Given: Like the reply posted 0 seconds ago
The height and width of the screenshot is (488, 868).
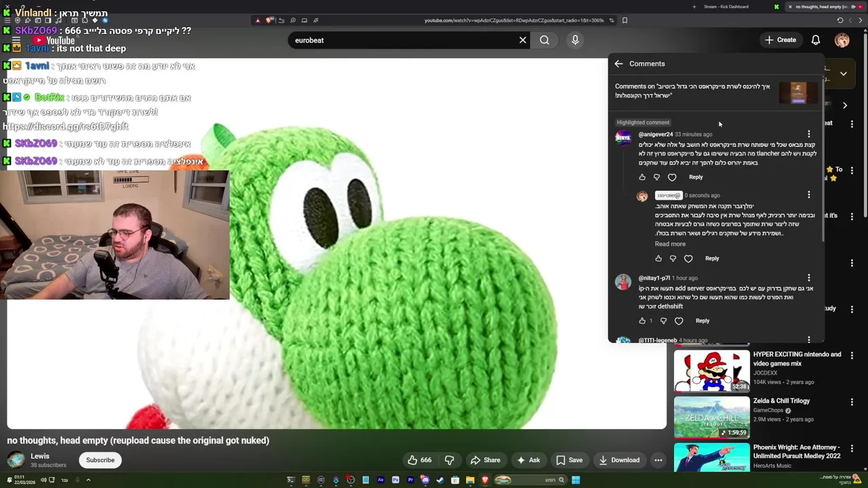Looking at the screenshot, I should (658, 258).
